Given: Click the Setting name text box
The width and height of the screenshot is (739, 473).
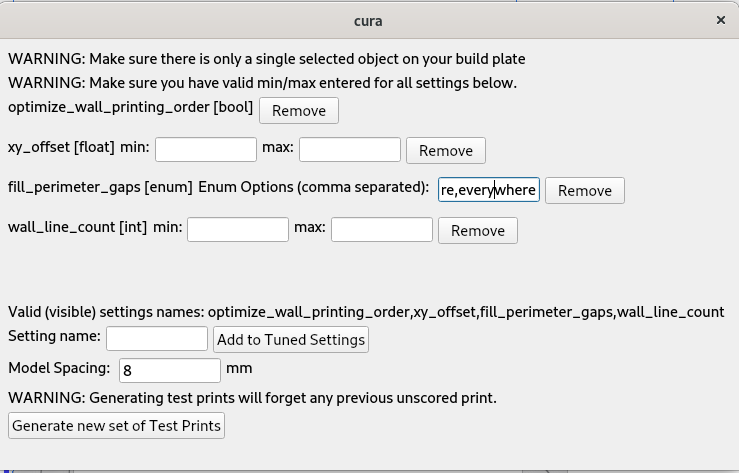Looking at the screenshot, I should click(x=157, y=338).
